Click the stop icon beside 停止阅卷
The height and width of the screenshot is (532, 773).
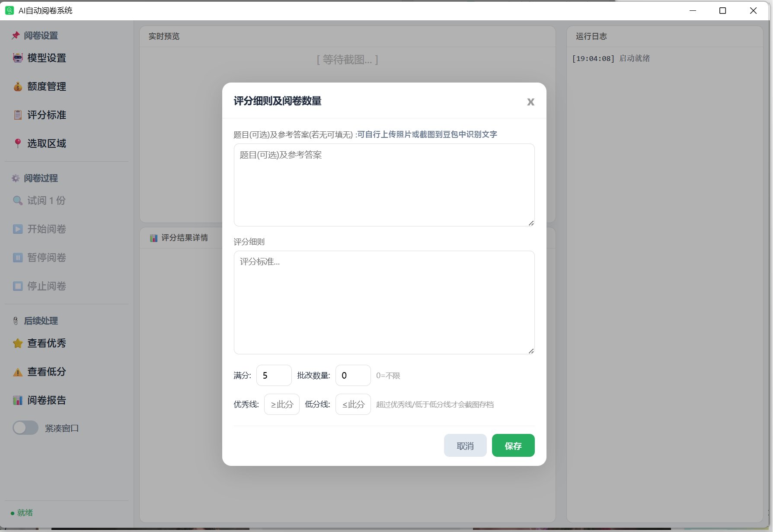tap(18, 286)
